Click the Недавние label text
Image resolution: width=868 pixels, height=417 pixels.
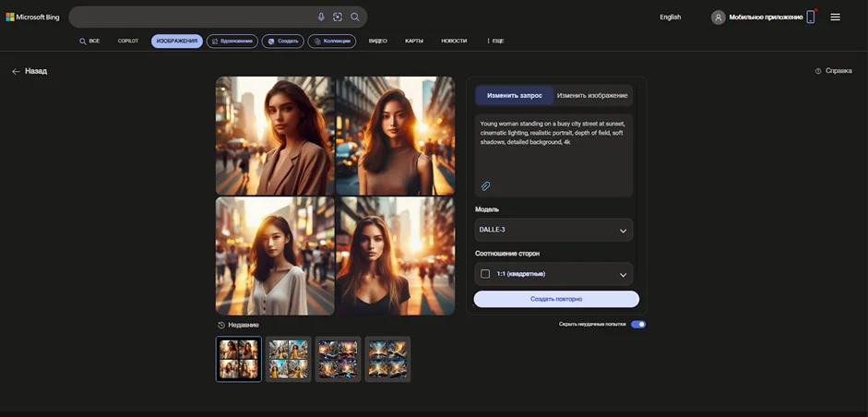tap(244, 325)
